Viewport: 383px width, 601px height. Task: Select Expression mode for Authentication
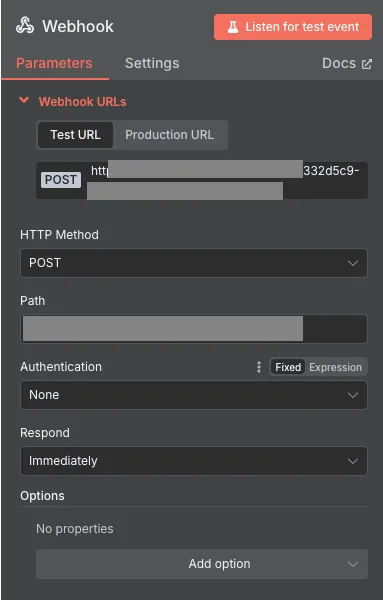(x=335, y=367)
